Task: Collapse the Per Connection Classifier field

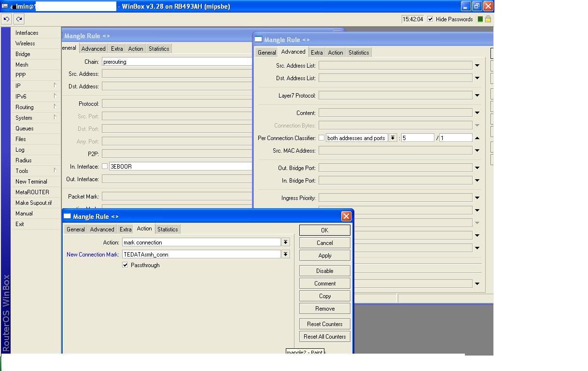Action: (477, 138)
